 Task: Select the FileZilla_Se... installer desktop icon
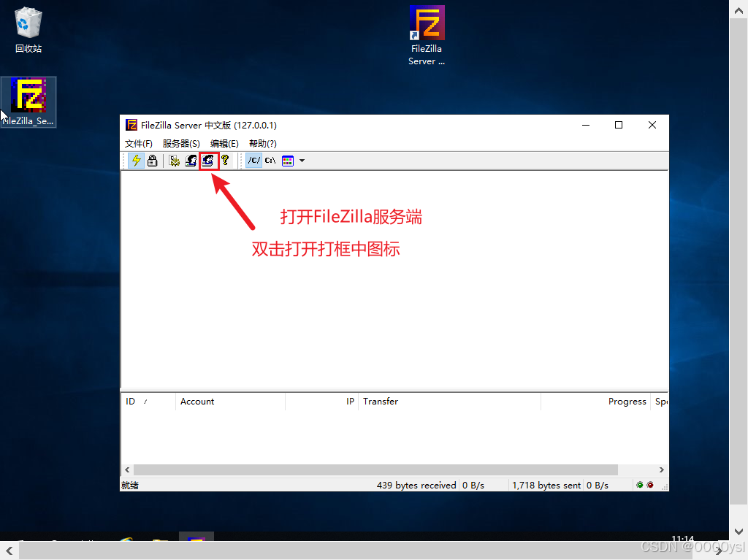click(x=28, y=102)
